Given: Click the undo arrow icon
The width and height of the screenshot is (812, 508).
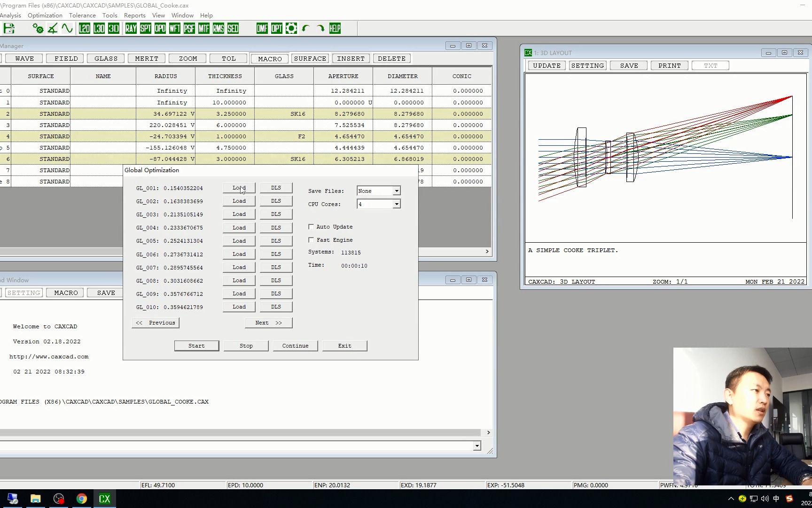Looking at the screenshot, I should pos(306,28).
